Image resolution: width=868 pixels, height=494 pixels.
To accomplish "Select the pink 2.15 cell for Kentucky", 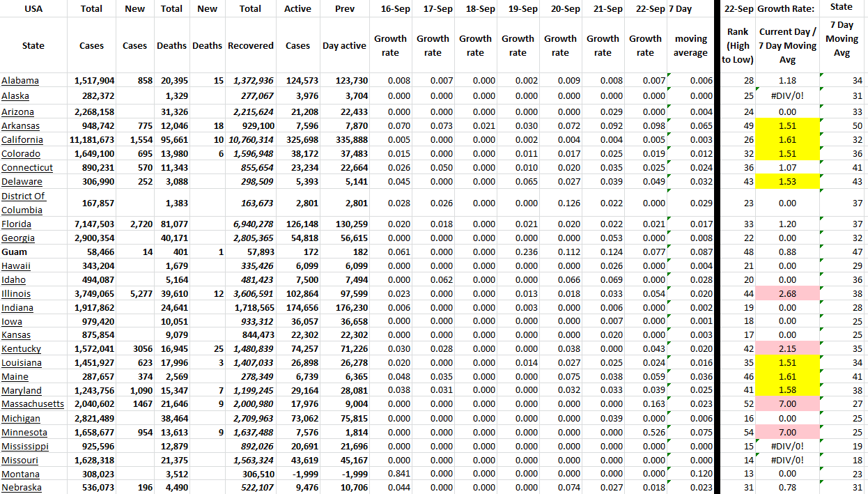I will click(787, 349).
